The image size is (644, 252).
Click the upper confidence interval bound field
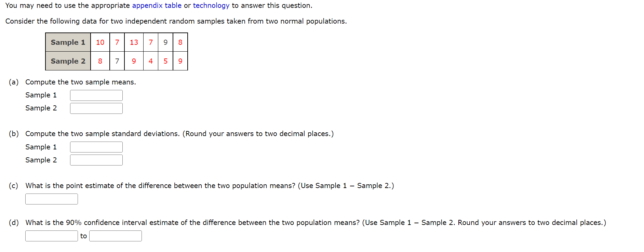(115, 236)
